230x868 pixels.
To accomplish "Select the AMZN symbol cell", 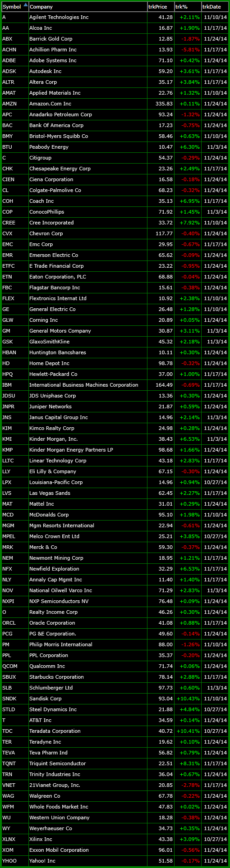I will pos(15,104).
